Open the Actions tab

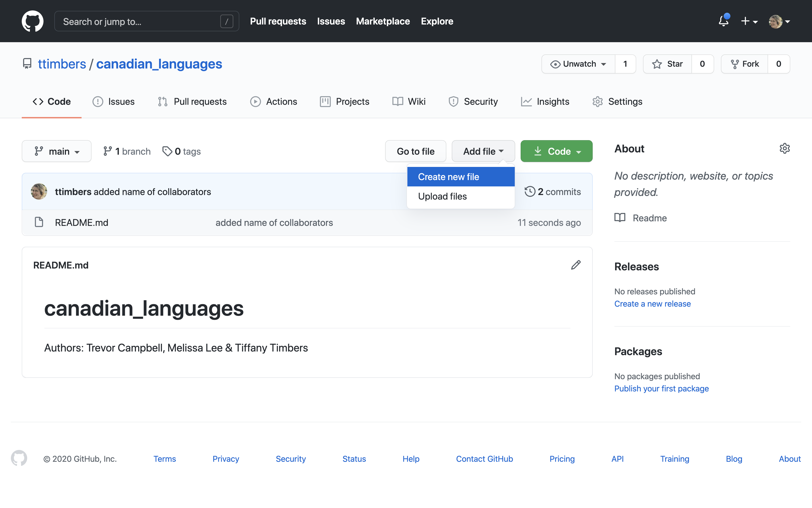[273, 101]
